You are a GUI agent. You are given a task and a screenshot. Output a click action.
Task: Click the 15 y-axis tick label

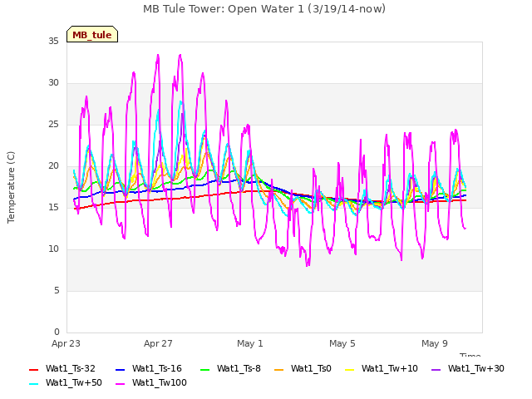53,208
